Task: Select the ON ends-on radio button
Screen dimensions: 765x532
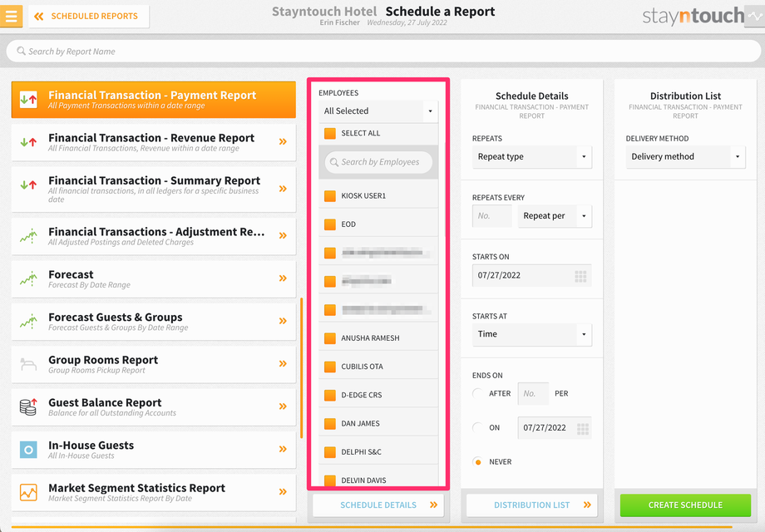Action: [x=477, y=427]
